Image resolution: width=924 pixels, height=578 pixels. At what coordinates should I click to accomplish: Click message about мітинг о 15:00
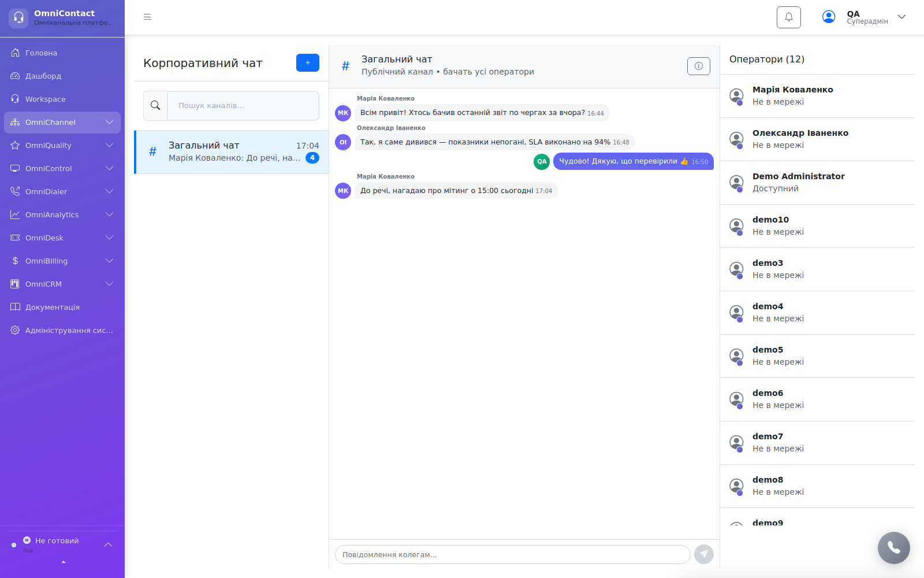click(456, 191)
